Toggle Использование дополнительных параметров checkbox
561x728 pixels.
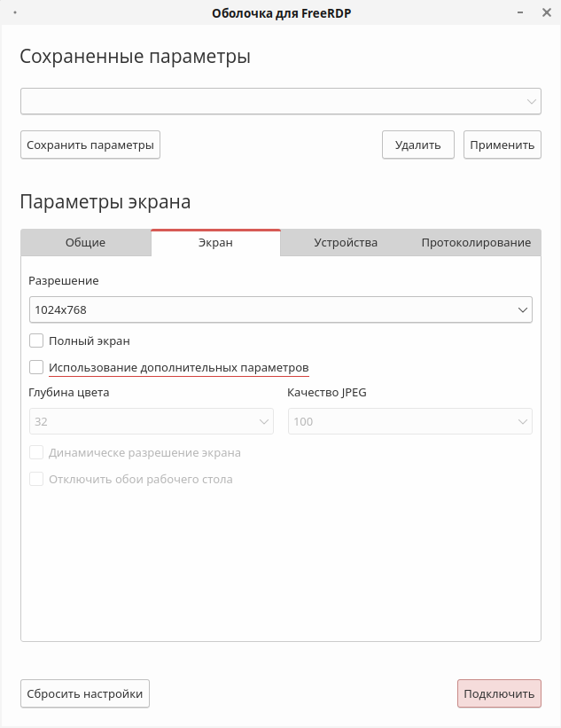[x=36, y=367]
